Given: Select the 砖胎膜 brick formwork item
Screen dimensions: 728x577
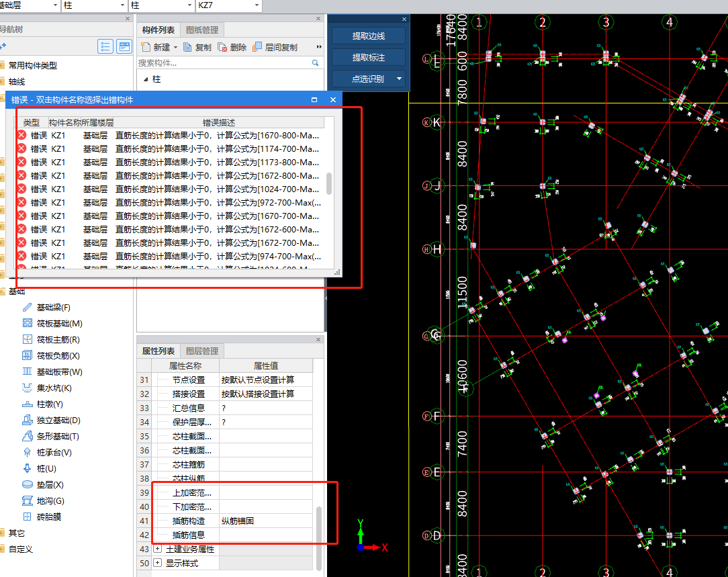Looking at the screenshot, I should point(42,517).
